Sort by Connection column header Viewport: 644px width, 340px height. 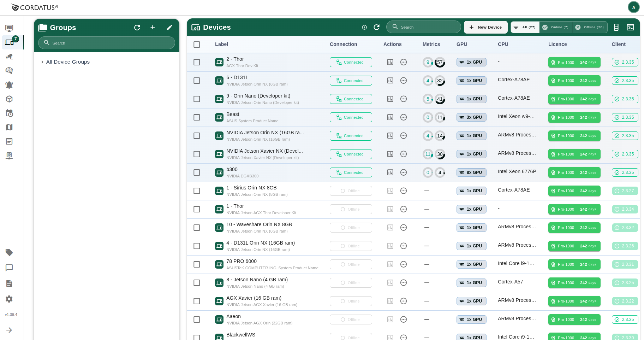point(343,44)
